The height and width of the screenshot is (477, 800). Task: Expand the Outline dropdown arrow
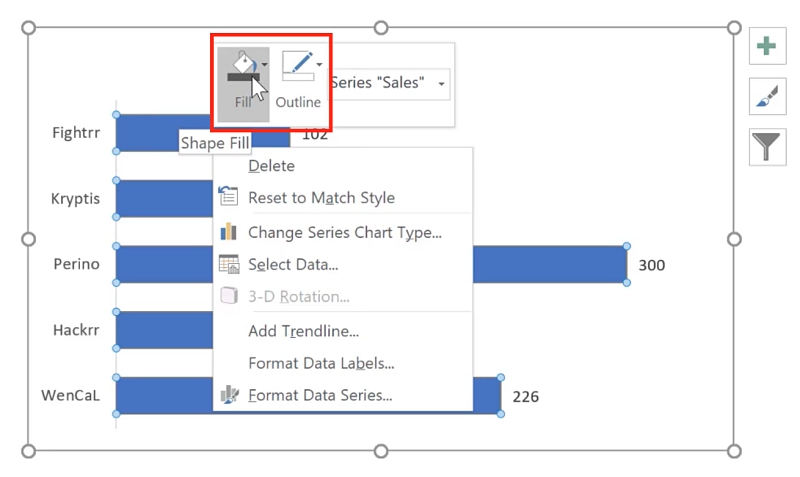(319, 64)
